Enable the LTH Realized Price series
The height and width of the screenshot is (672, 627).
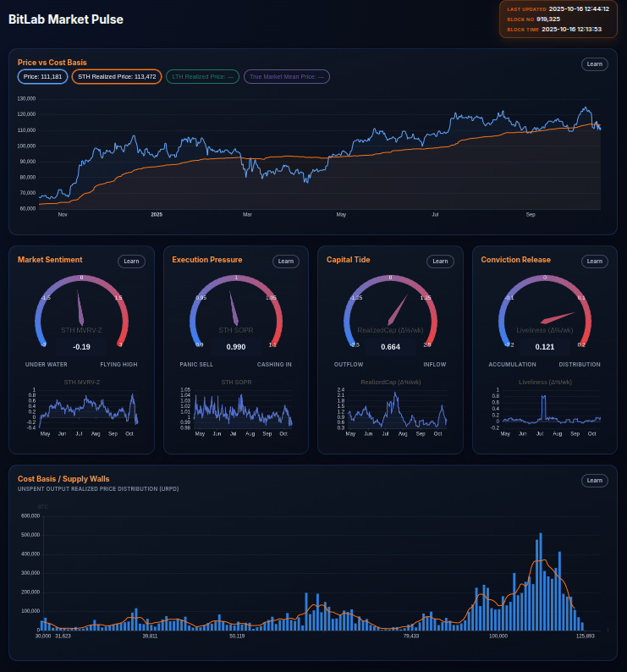[203, 77]
